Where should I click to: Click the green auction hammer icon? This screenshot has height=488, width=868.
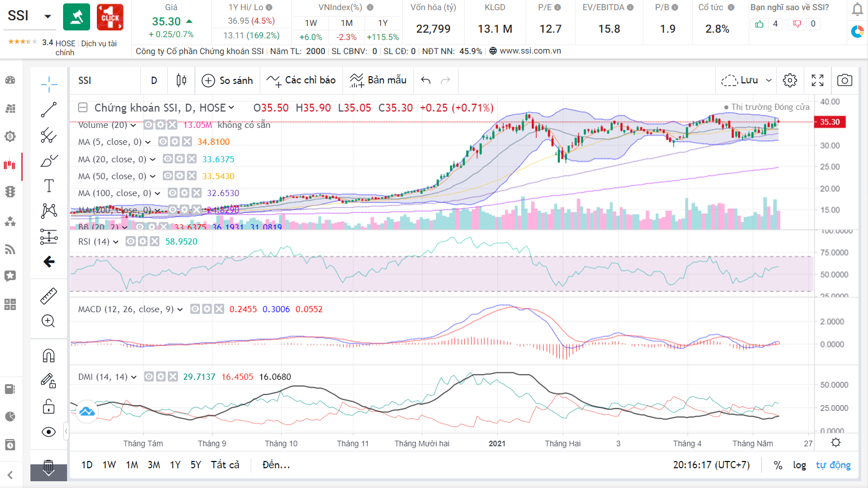[x=77, y=17]
